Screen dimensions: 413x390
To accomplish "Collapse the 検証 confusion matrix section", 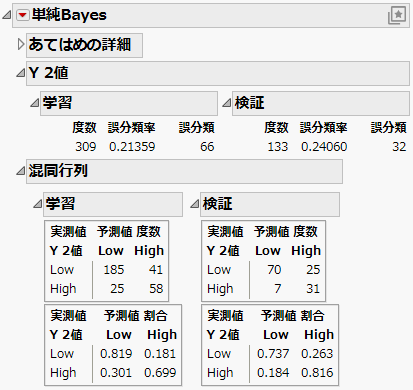I will 194,204.
